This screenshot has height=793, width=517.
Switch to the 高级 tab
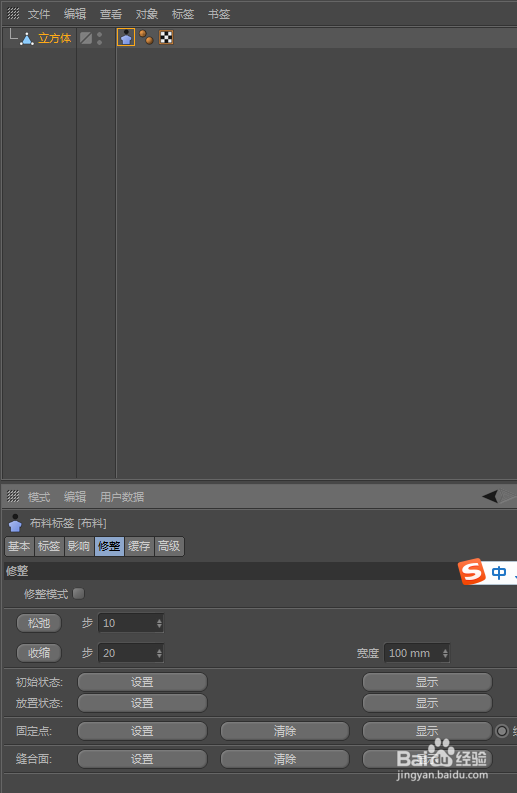(x=169, y=546)
